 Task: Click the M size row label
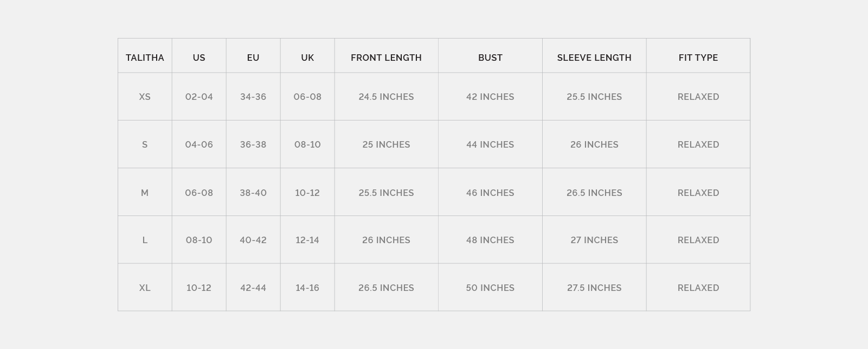(x=145, y=193)
